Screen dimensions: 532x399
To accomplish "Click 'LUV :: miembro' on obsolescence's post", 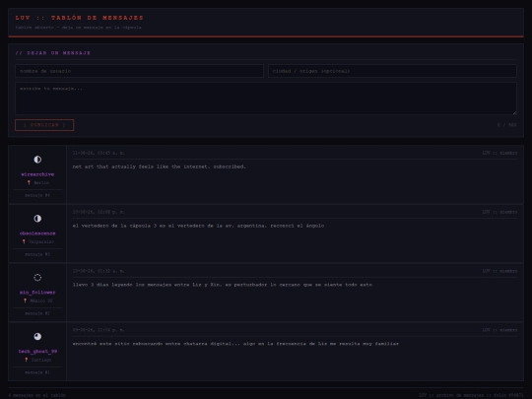I will pos(499,212).
